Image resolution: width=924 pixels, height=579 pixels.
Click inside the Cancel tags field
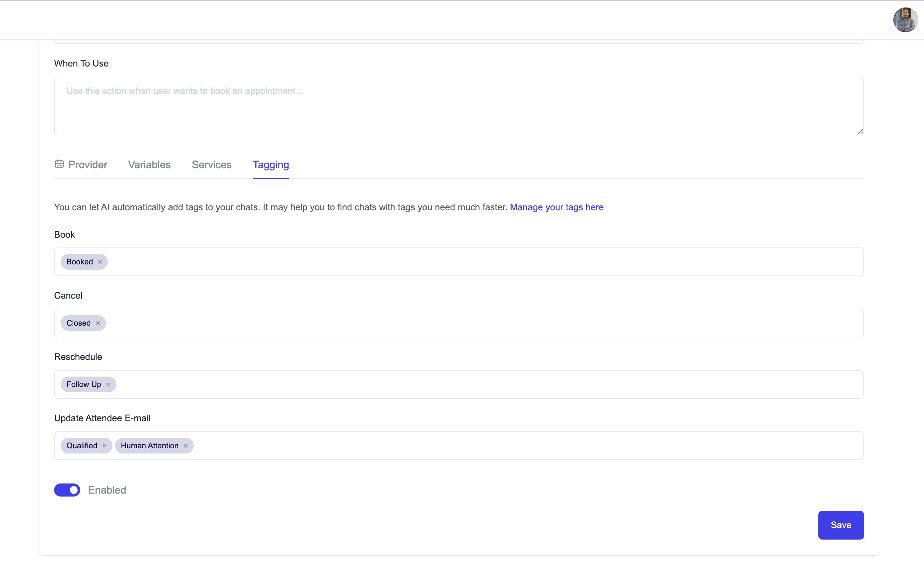tap(459, 323)
